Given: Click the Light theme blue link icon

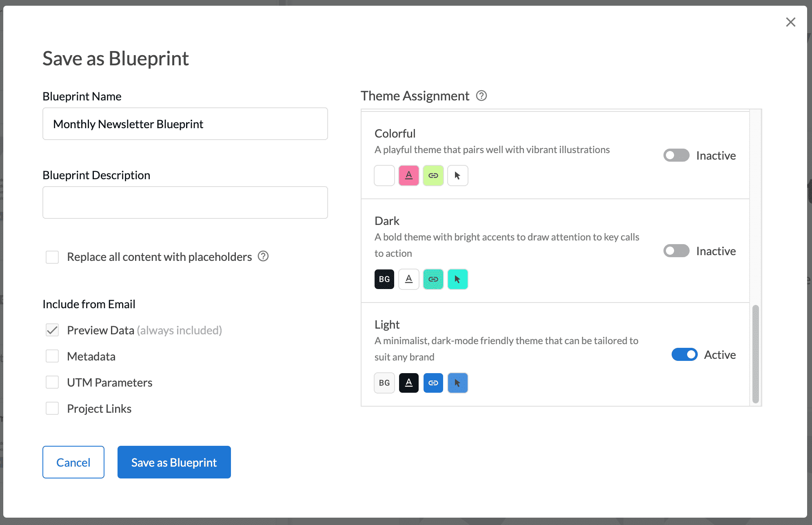Looking at the screenshot, I should pos(433,383).
